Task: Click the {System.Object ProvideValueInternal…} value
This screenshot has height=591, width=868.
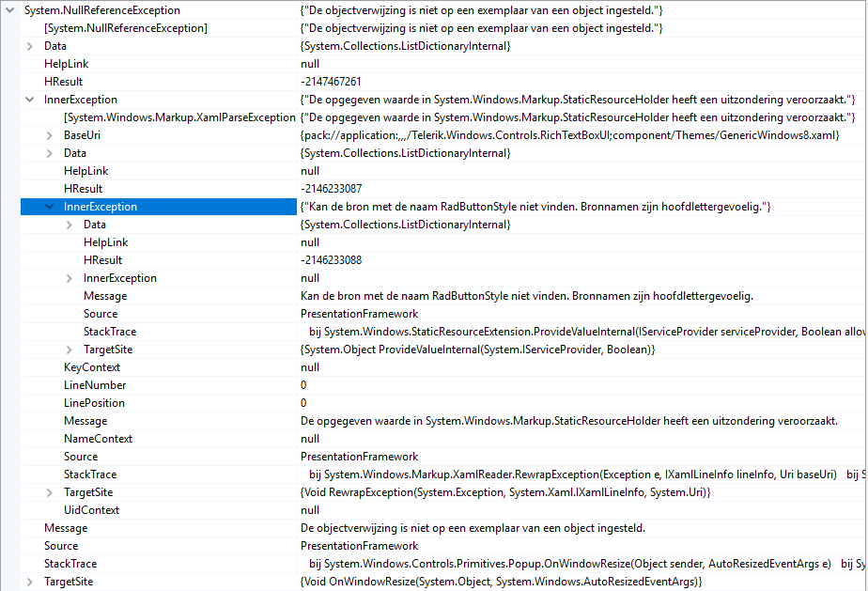Action: tap(478, 350)
